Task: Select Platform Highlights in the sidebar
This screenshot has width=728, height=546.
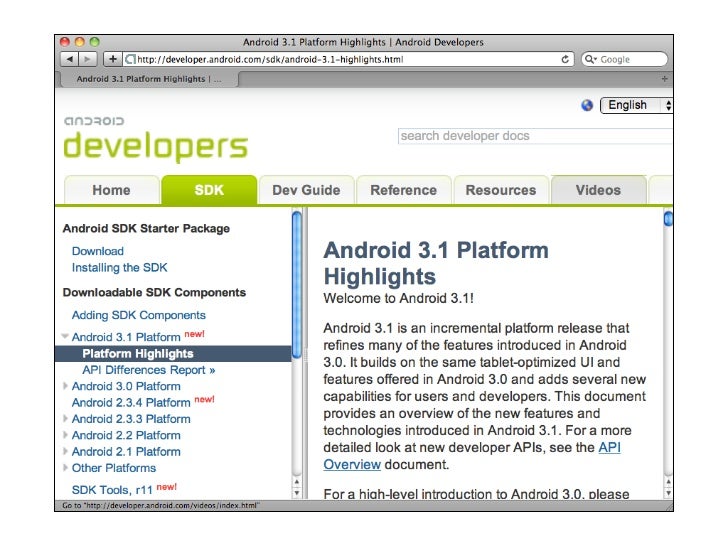Action: [173, 354]
